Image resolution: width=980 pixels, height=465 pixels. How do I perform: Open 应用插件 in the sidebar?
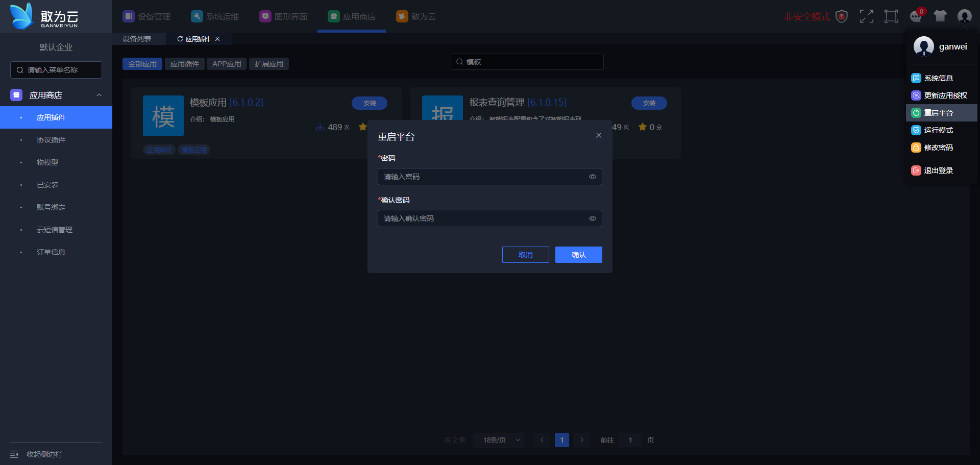click(56, 117)
